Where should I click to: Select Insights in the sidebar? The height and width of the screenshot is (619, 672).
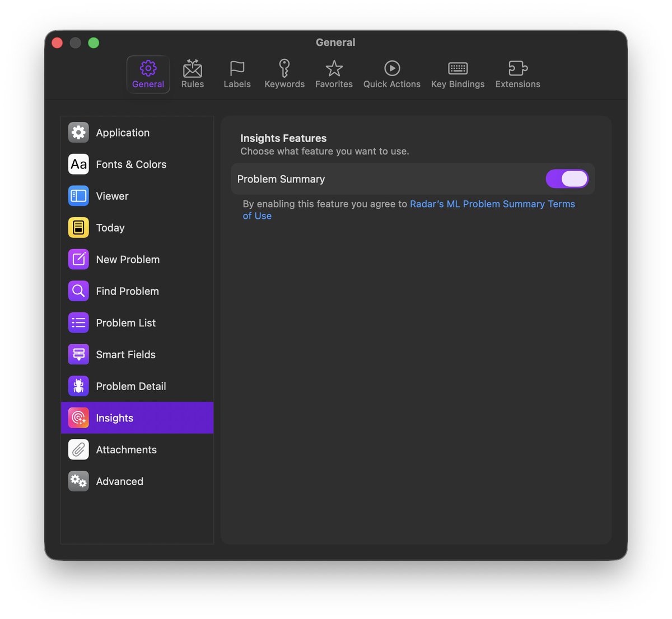coord(137,418)
